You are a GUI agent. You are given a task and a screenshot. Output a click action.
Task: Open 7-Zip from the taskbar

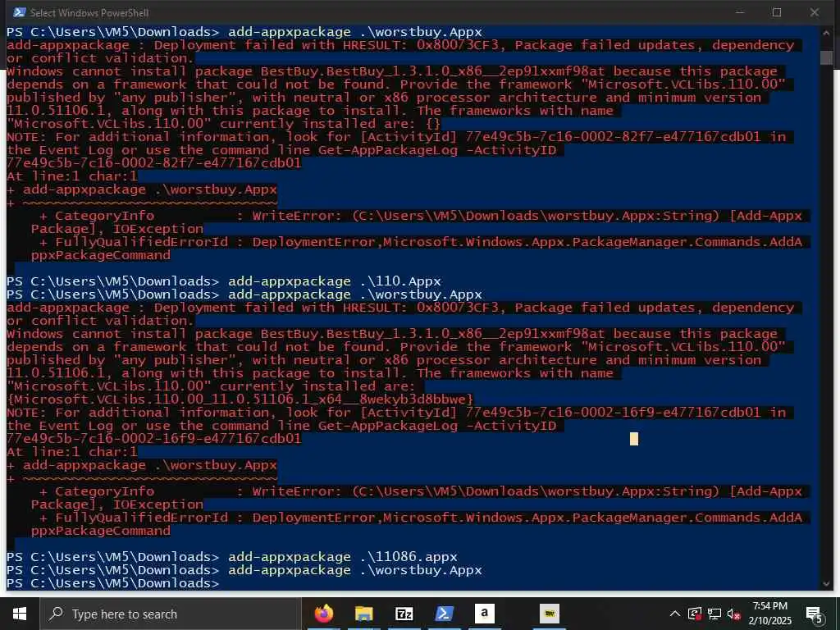click(x=404, y=614)
